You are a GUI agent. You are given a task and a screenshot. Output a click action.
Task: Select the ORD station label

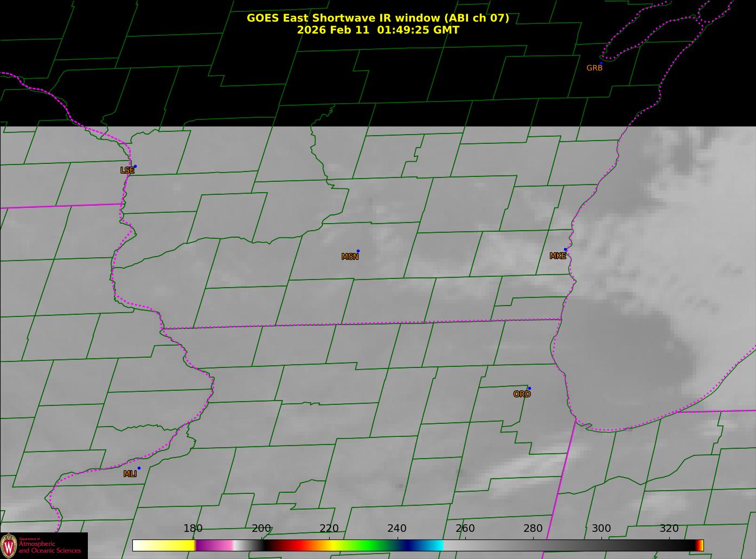522,395
